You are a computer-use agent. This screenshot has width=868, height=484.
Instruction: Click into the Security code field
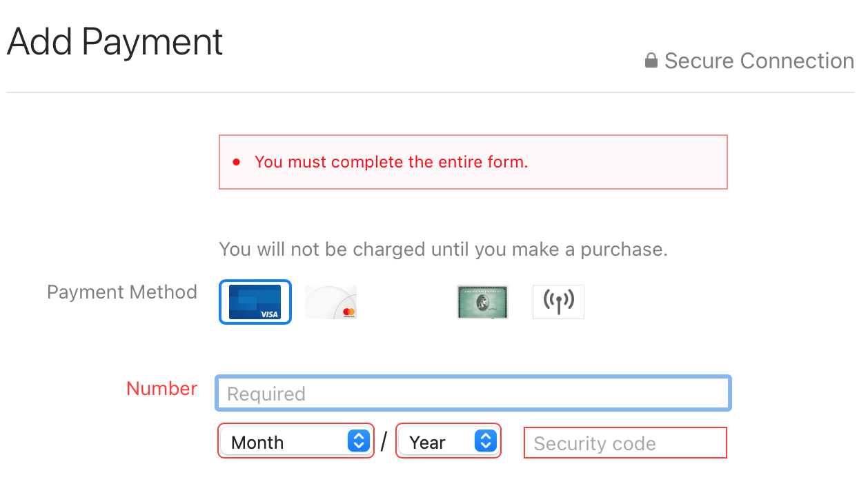(625, 443)
